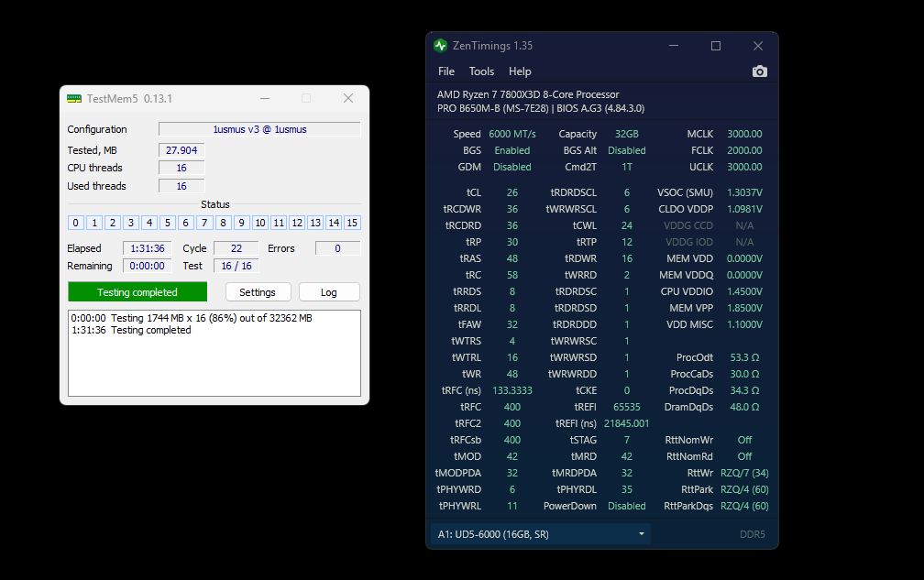Select thread status box 7 in TestMem5
The height and width of the screenshot is (580, 924).
(204, 223)
